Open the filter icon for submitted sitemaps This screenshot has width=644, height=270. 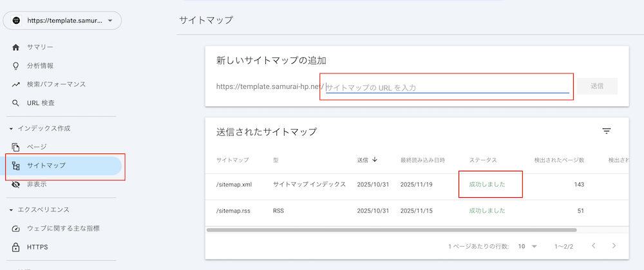pos(607,131)
